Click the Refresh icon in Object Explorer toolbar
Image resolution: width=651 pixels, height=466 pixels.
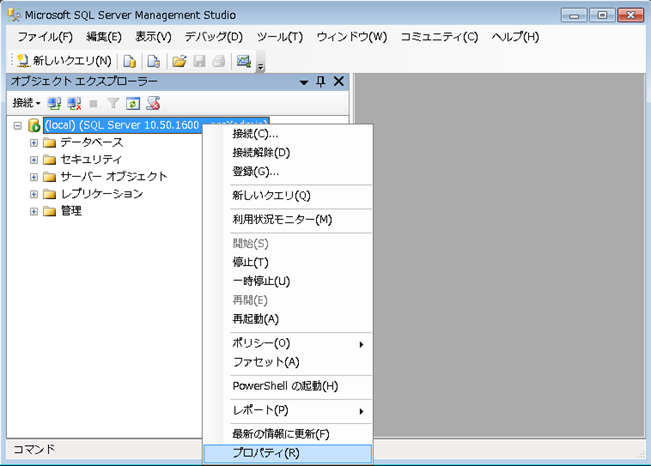coord(133,103)
